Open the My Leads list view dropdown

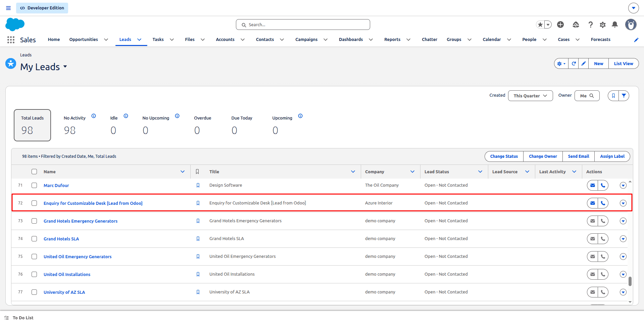pos(65,66)
